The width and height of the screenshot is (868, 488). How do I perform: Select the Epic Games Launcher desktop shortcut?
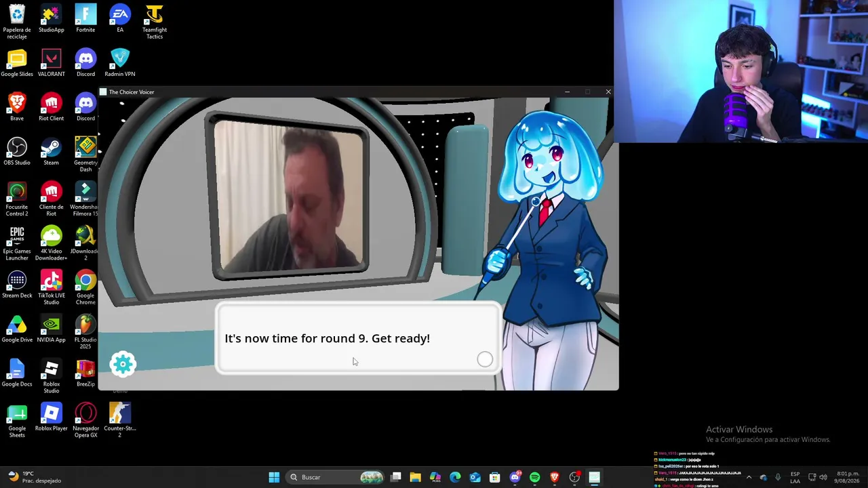17,243
